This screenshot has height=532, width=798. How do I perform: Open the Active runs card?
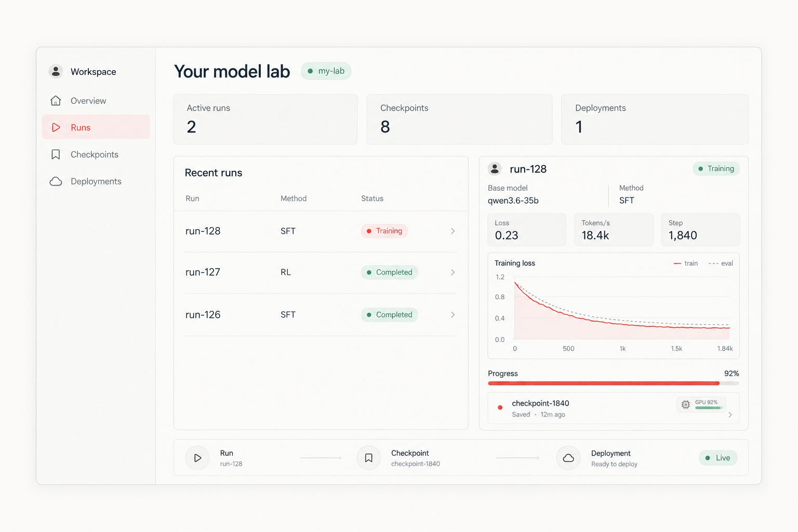point(265,119)
